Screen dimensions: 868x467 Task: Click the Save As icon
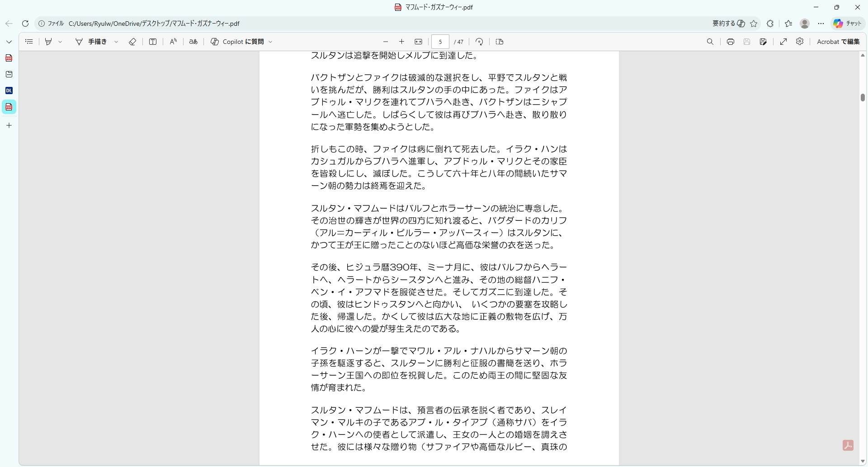(763, 42)
